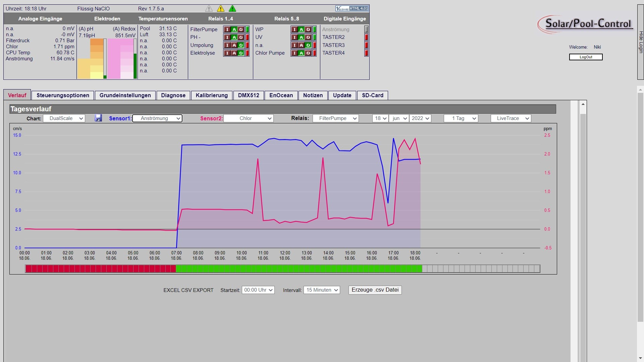Click the Solar/Pool-Control logo

[x=586, y=24]
